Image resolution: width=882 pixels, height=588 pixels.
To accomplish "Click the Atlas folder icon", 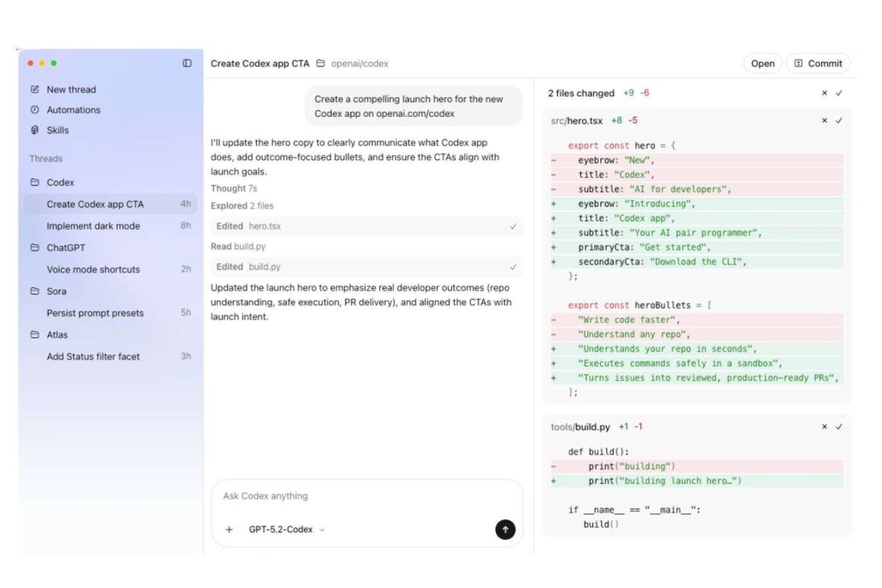I will click(35, 334).
